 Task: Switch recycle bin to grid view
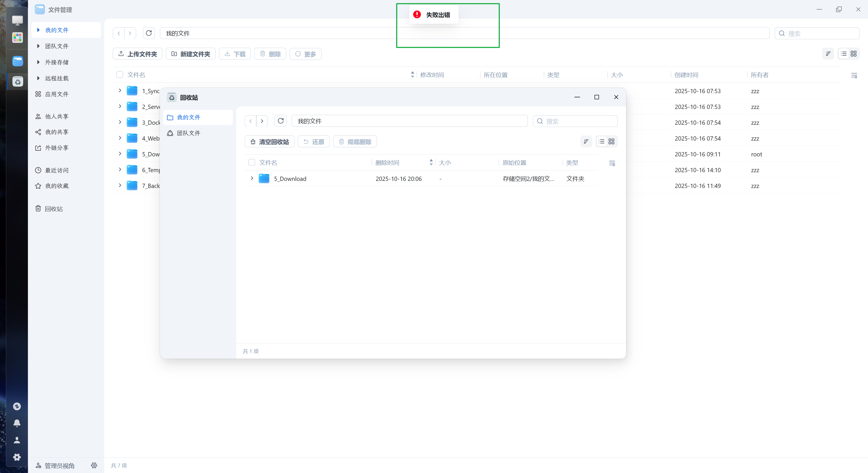611,141
